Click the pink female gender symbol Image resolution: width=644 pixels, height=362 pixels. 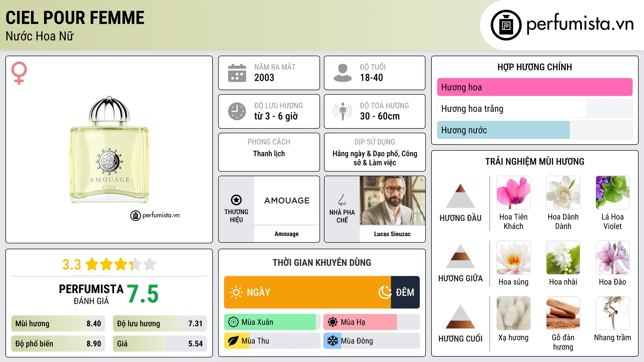pyautogui.click(x=19, y=73)
